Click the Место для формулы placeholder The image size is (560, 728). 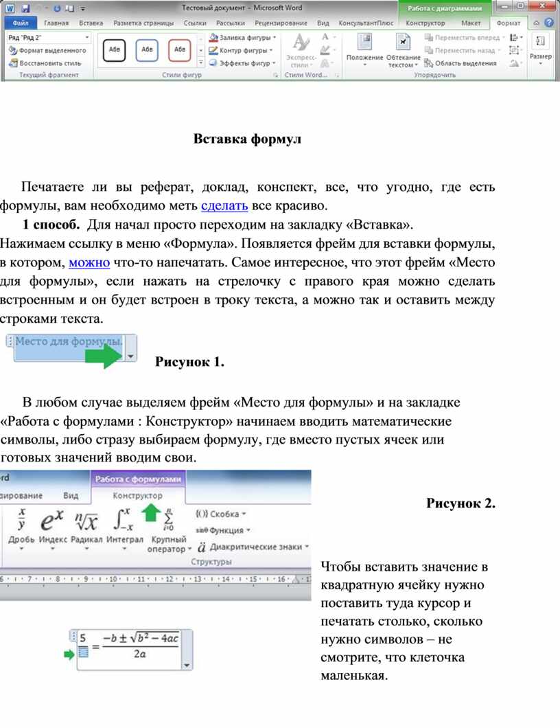point(69,341)
